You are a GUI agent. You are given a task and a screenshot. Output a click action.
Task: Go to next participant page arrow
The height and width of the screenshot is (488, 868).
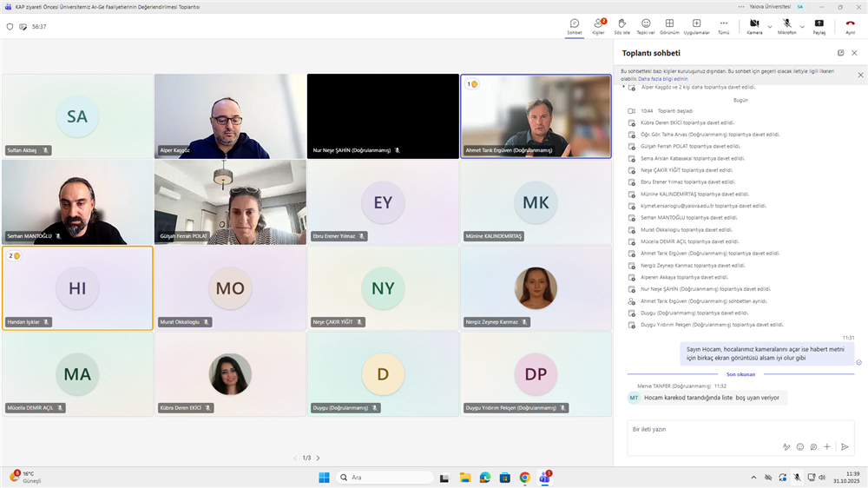click(x=318, y=458)
